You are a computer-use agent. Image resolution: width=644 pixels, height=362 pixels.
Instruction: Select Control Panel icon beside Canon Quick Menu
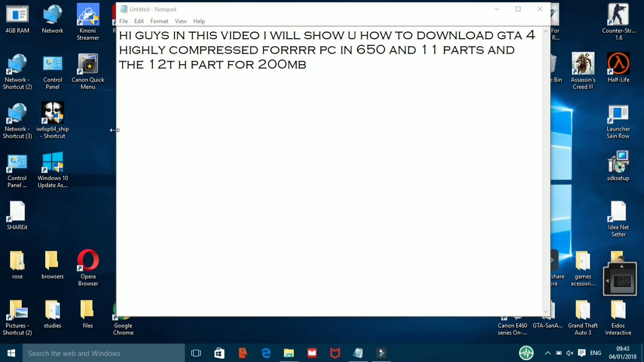pos(52,72)
